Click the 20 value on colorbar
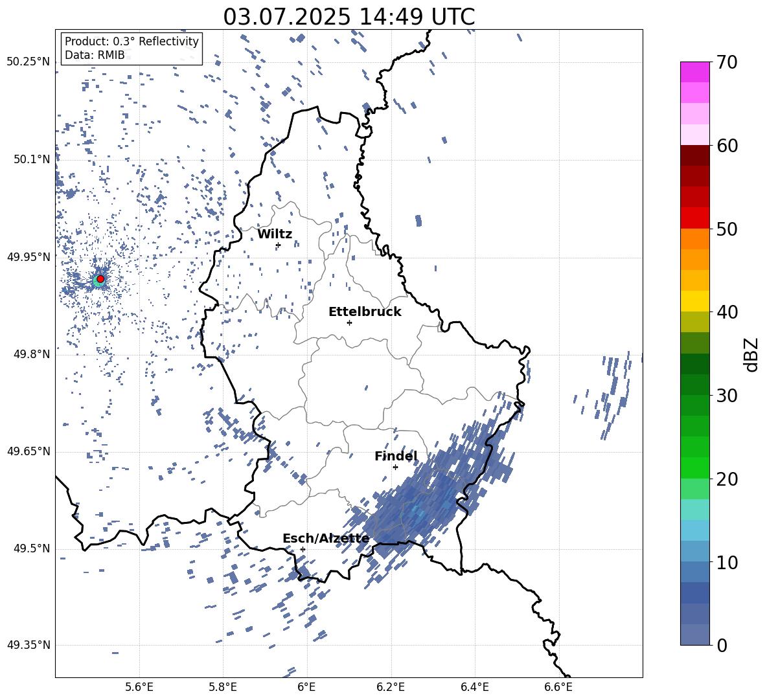767x700 pixels. pos(727,479)
